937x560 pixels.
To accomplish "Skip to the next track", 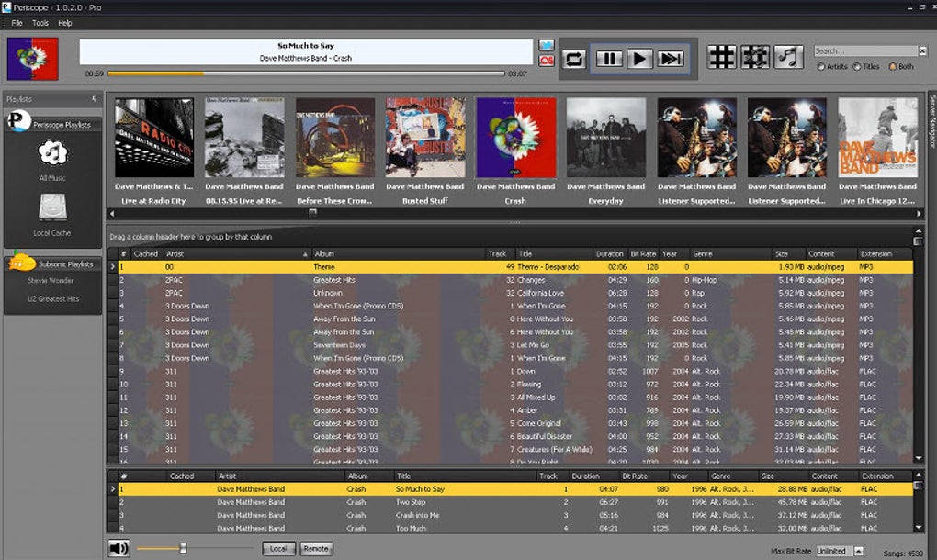I will point(671,59).
